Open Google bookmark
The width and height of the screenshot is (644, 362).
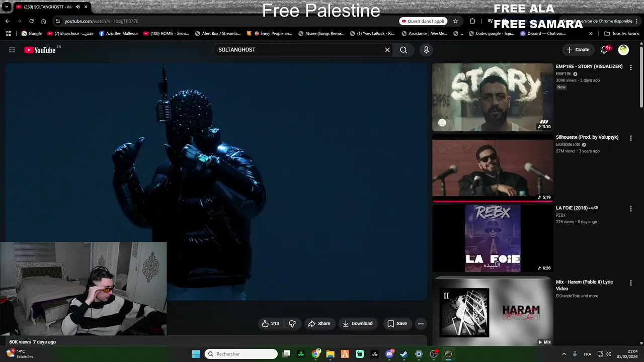pos(32,34)
